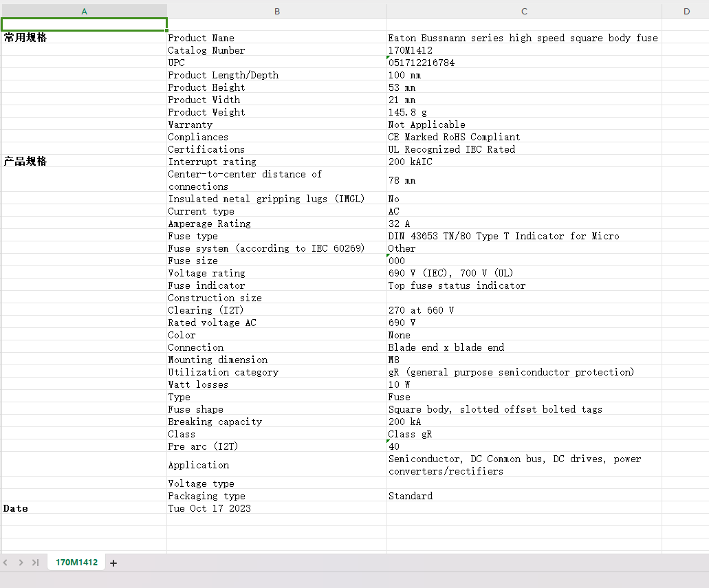Click the 'Product Weight' cell

276,111
